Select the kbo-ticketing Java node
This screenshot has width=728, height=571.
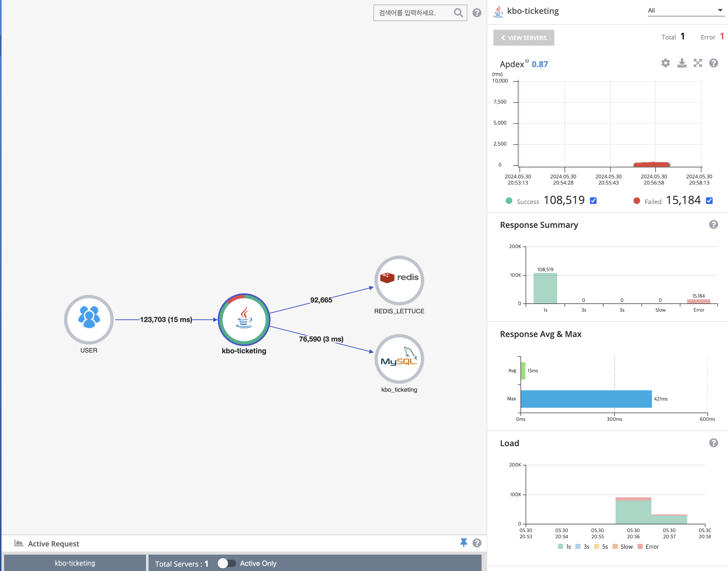click(x=244, y=320)
